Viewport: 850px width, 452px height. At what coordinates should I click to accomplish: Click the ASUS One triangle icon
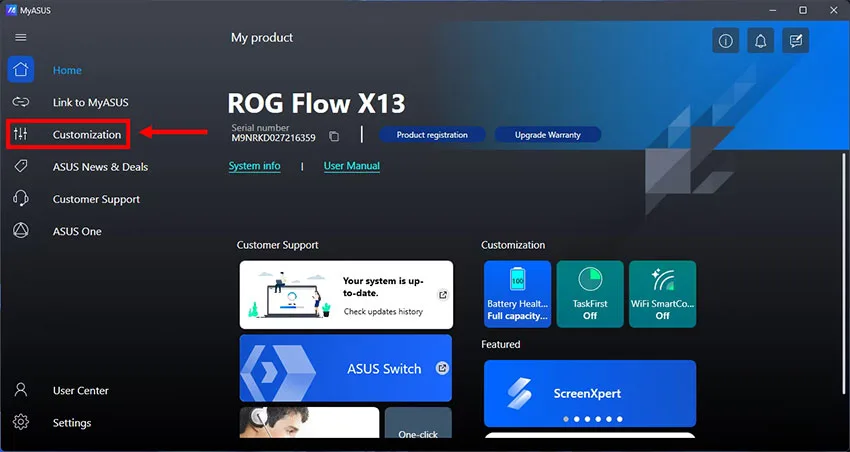(x=21, y=231)
